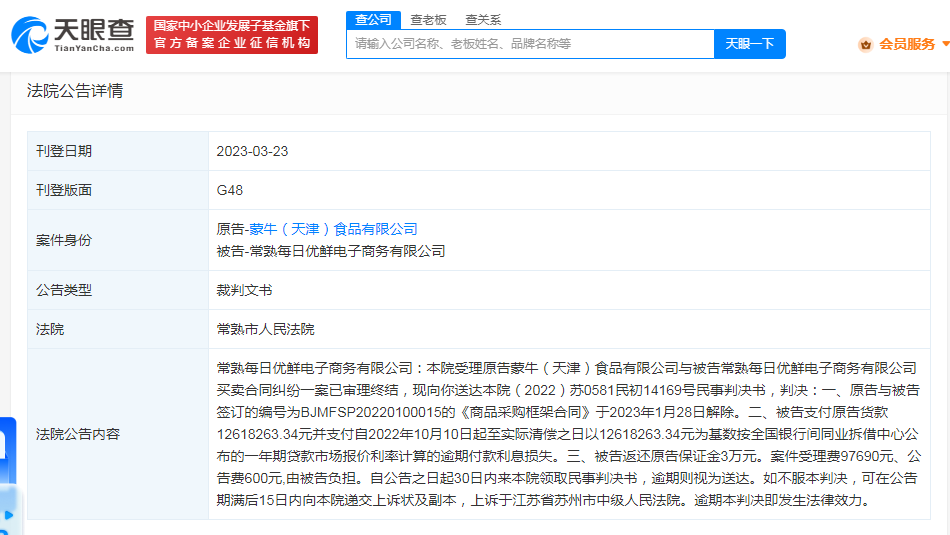The width and height of the screenshot is (950, 535).
Task: Select the 查关系 search tab
Action: pyautogui.click(x=483, y=19)
